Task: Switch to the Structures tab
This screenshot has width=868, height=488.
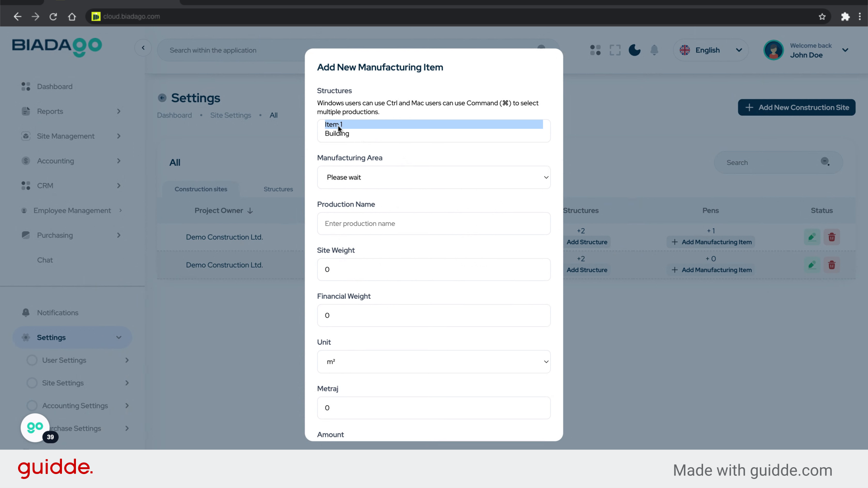Action: pos(278,189)
